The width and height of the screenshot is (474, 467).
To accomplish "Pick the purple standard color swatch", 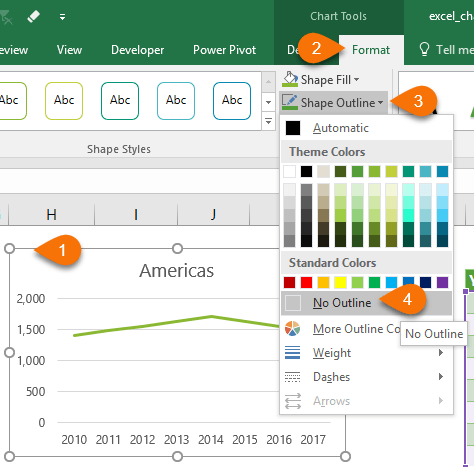I will click(x=442, y=283).
